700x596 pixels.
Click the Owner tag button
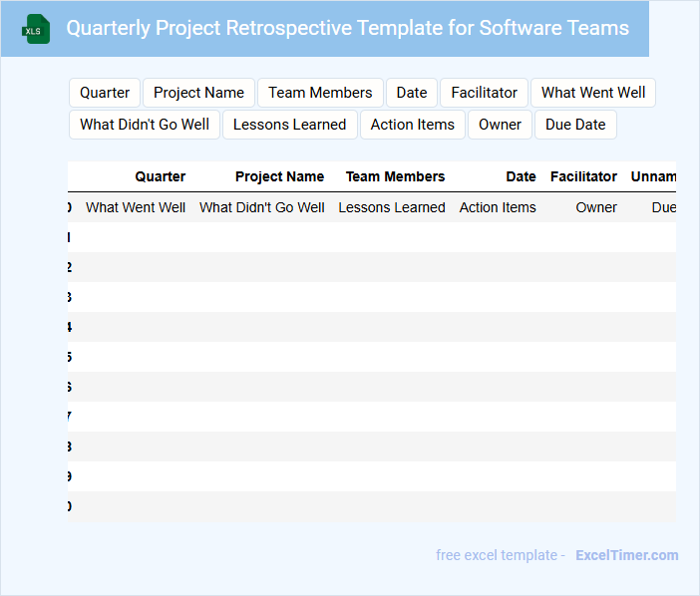(x=500, y=125)
